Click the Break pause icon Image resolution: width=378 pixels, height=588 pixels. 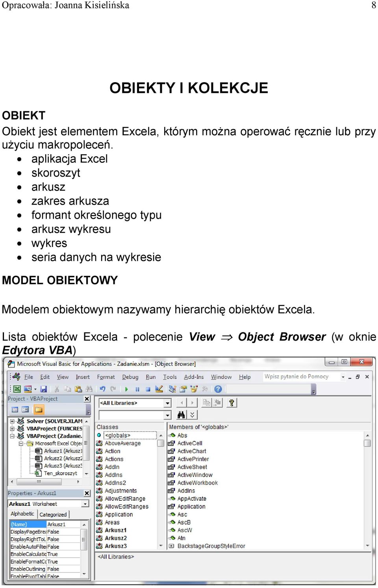pyautogui.click(x=137, y=389)
